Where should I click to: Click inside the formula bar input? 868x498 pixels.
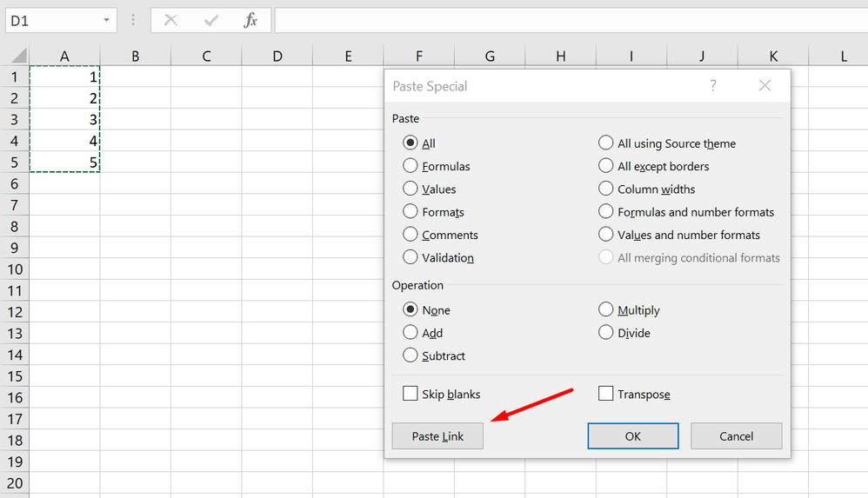tap(571, 21)
